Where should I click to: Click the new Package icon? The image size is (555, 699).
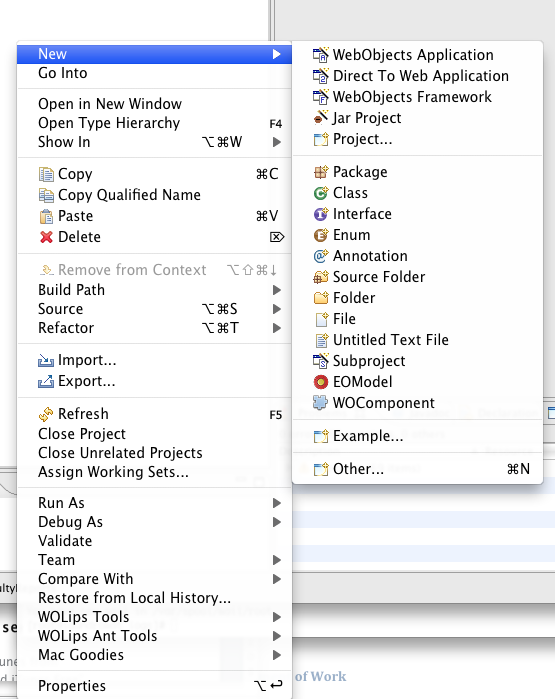pyautogui.click(x=321, y=172)
